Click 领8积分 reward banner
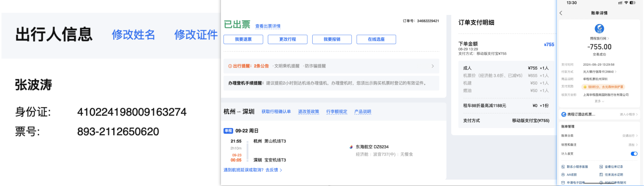 pos(603,87)
